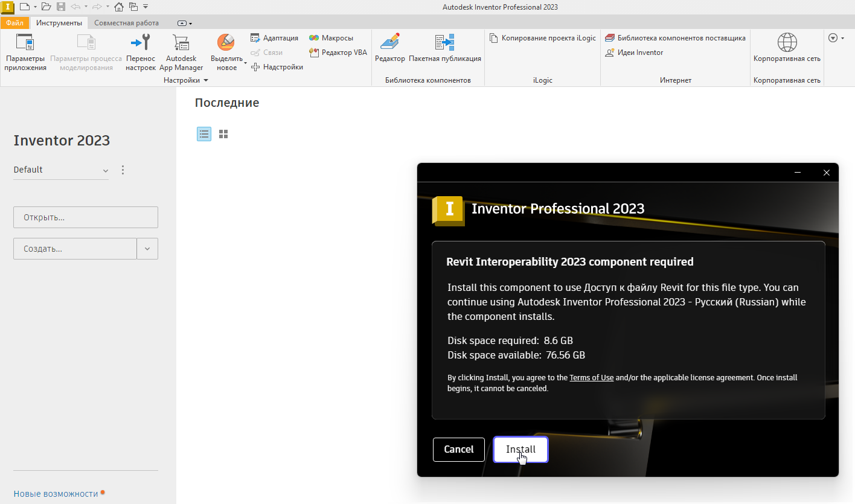Screen dimensions: 855x504
Task: Click the Корпоративная сеть globe icon
Action: [x=787, y=42]
